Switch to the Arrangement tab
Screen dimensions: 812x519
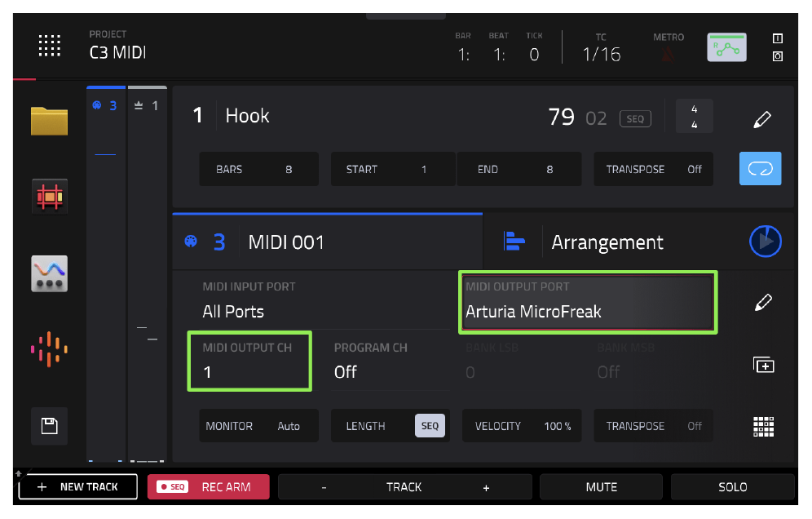click(x=607, y=242)
